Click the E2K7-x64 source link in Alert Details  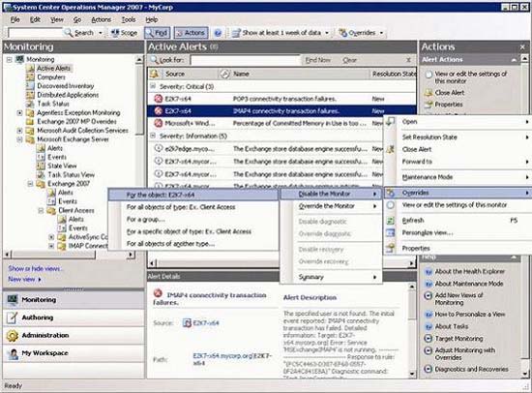pyautogui.click(x=206, y=323)
